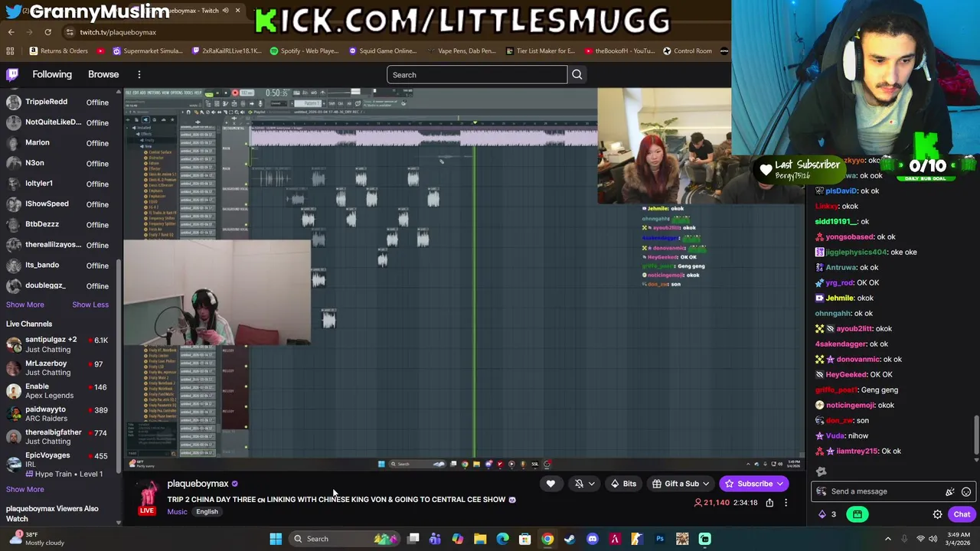This screenshot has width=980, height=551.
Task: Click the English language tag
Action: point(207,512)
